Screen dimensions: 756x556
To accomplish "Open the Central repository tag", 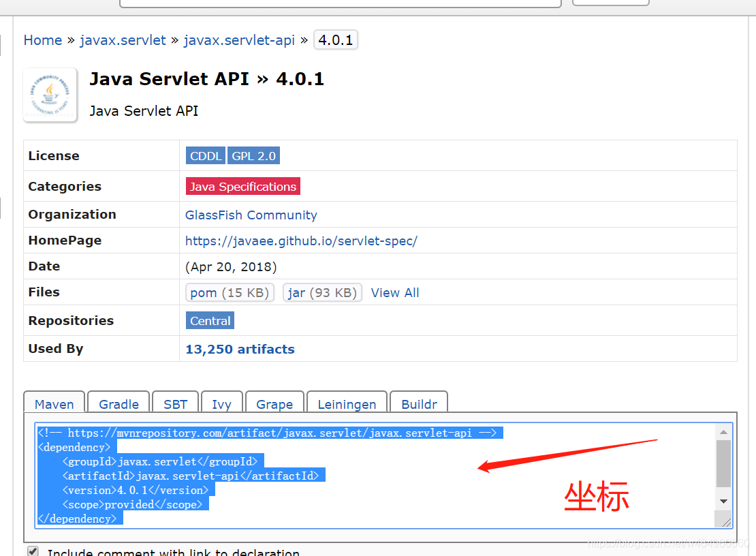I will [210, 321].
